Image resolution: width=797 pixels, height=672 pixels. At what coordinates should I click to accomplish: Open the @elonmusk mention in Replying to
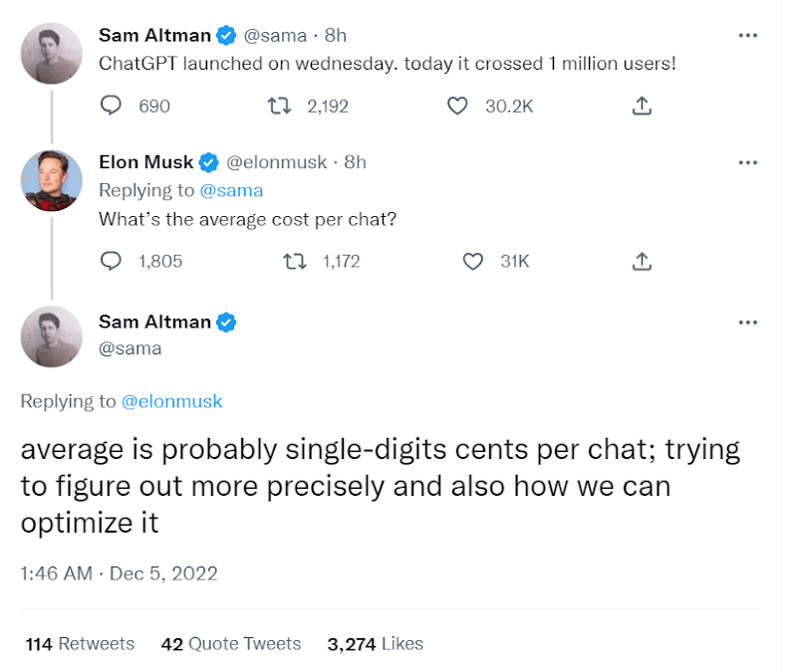tap(171, 402)
